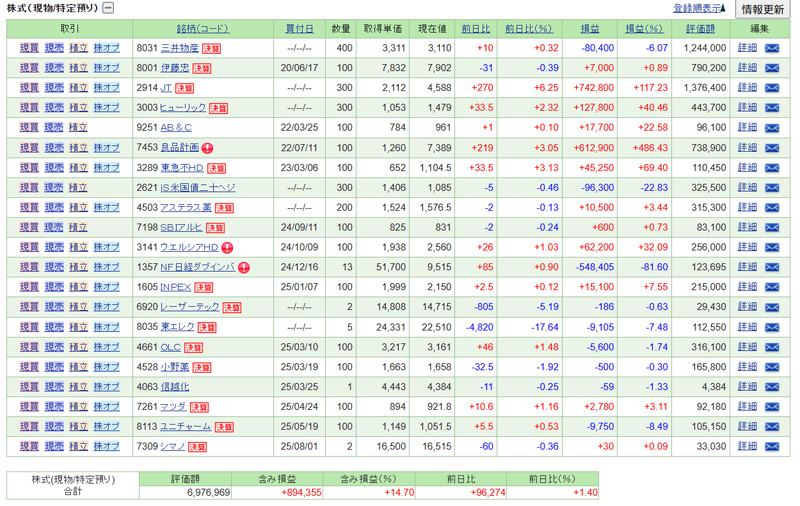Click the envelope icon in マツダ row

772,407
